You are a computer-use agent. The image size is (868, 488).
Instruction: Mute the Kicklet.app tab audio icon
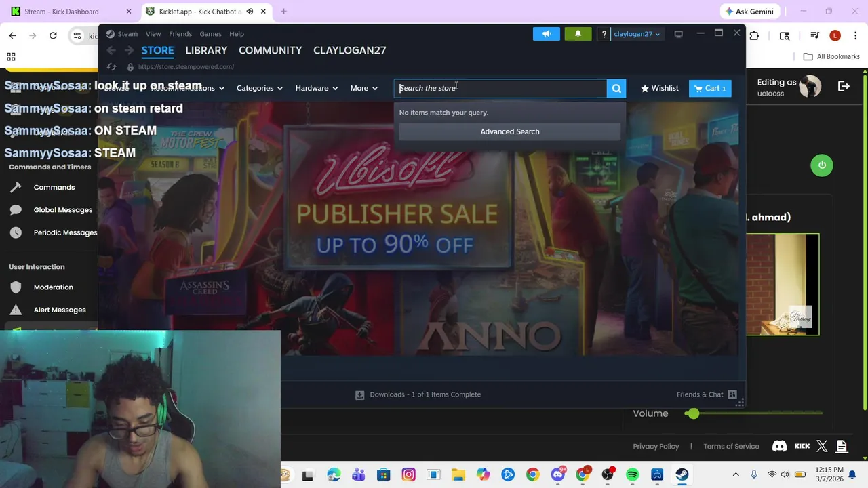point(250,12)
